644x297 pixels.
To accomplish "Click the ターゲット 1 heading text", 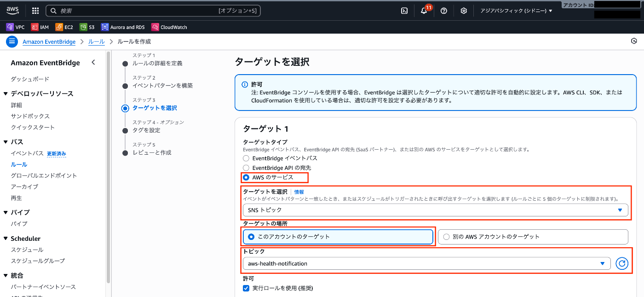I will 265,129.
